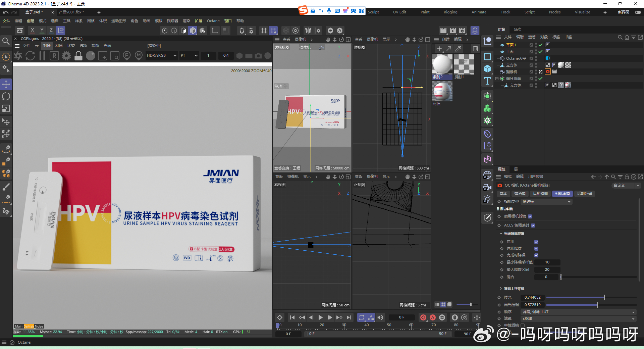Viewport: 644px width, 349px height.
Task: Open the Octane menu in main menu bar
Action: [213, 21]
